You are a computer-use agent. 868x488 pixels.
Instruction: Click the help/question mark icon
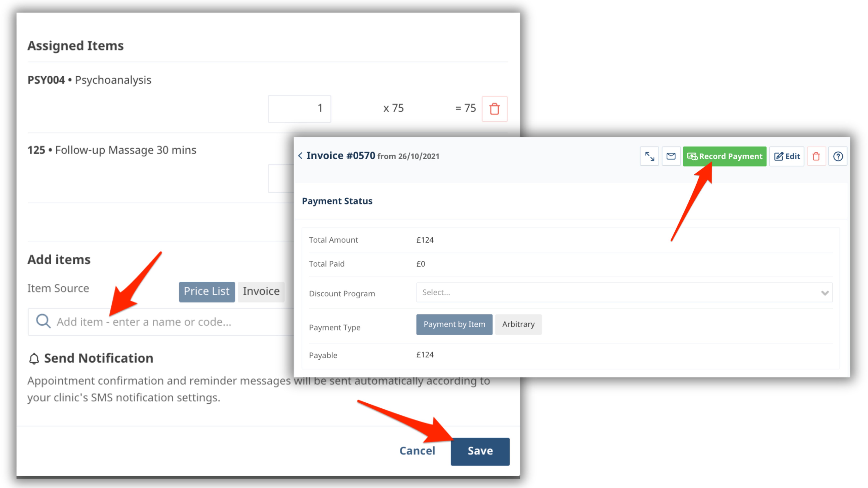838,156
